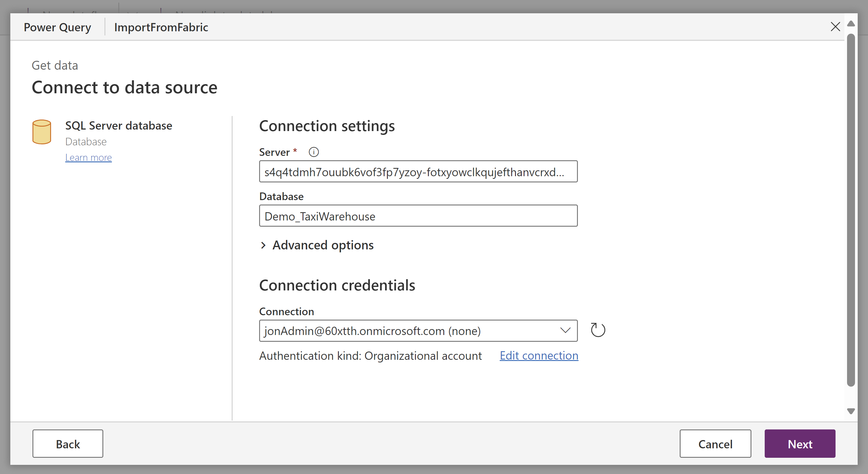This screenshot has width=868, height=474.
Task: Close the Power Query dialog
Action: pyautogui.click(x=836, y=27)
